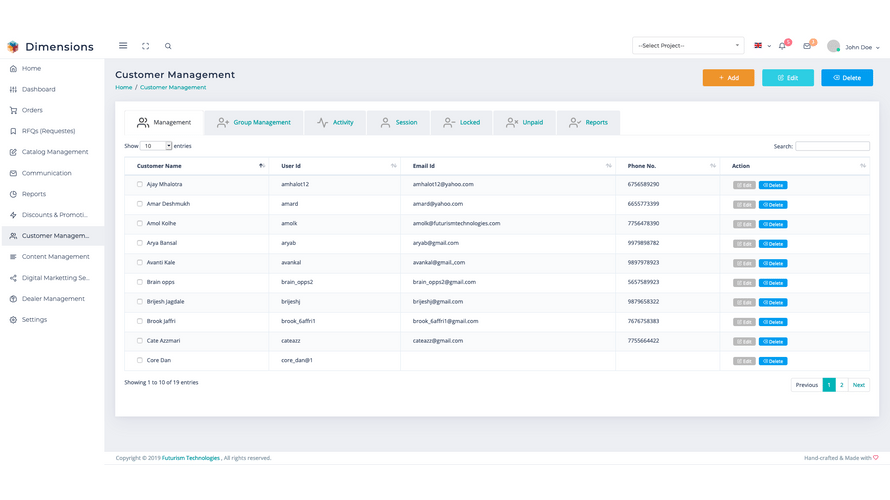Image resolution: width=890 pixels, height=500 pixels.
Task: Click the Communication envelope sidebar icon
Action: click(13, 173)
